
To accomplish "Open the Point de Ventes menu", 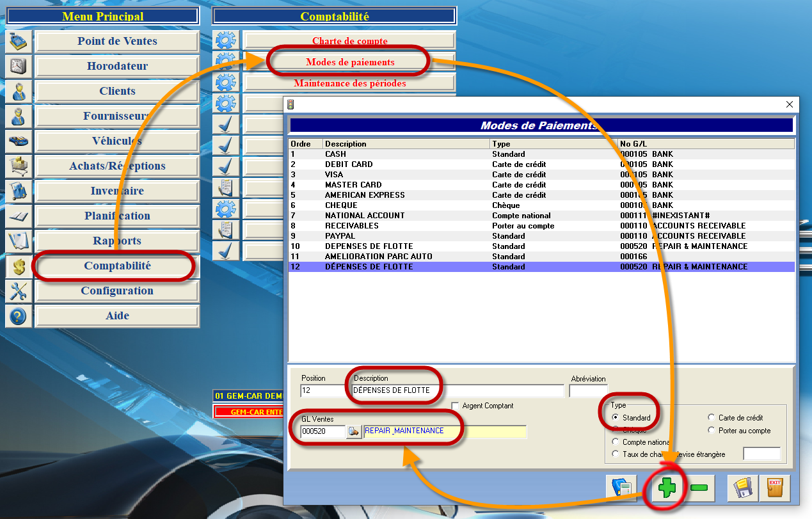I will point(117,41).
